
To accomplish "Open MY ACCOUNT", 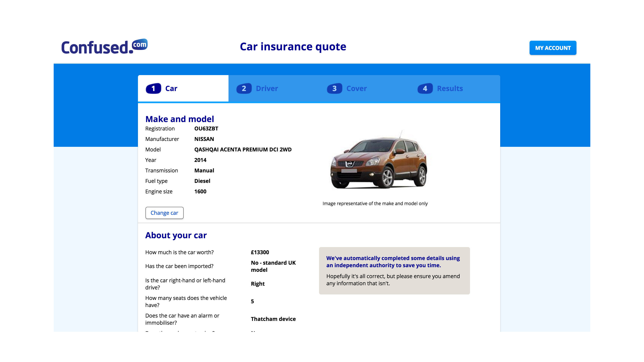I will coord(553,48).
